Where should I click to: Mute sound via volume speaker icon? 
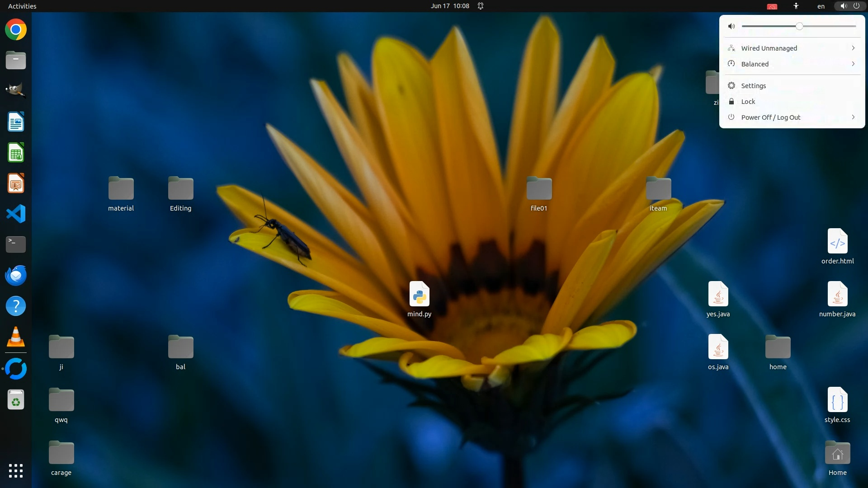tap(731, 26)
